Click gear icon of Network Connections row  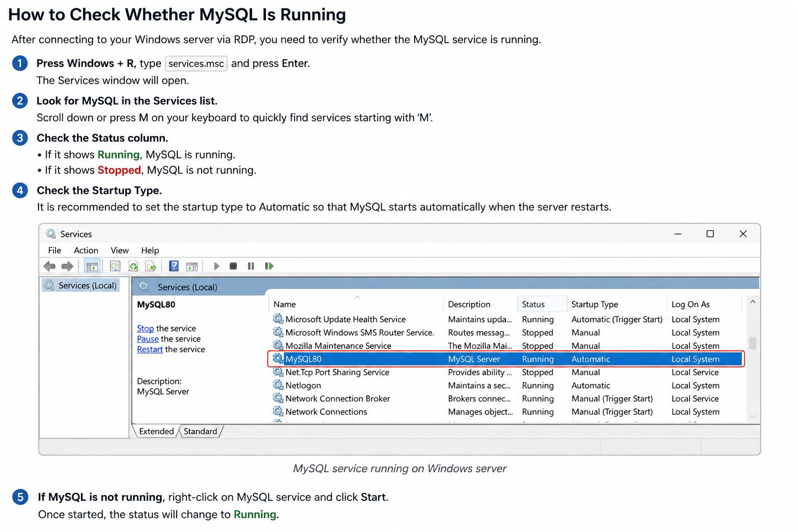tap(278, 411)
